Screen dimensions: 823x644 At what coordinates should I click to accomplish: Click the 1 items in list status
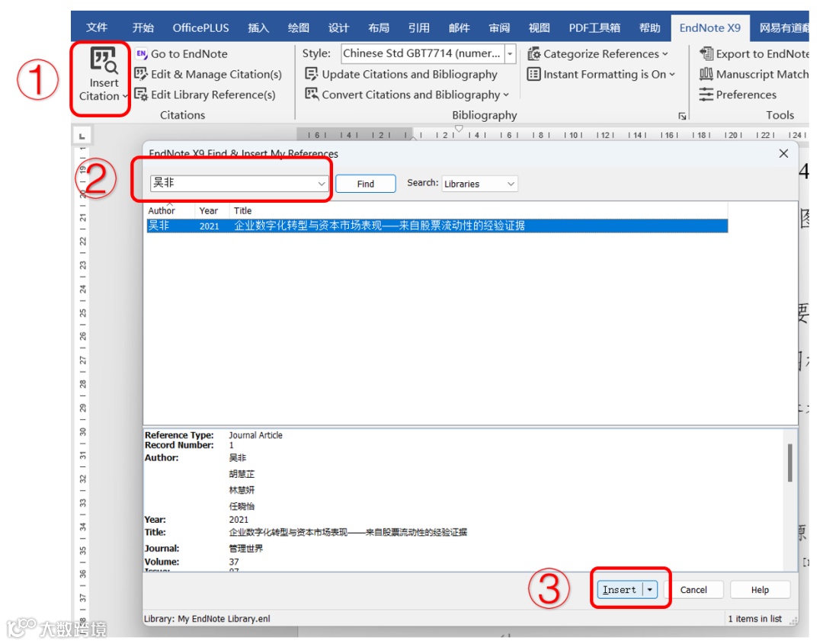(x=754, y=619)
